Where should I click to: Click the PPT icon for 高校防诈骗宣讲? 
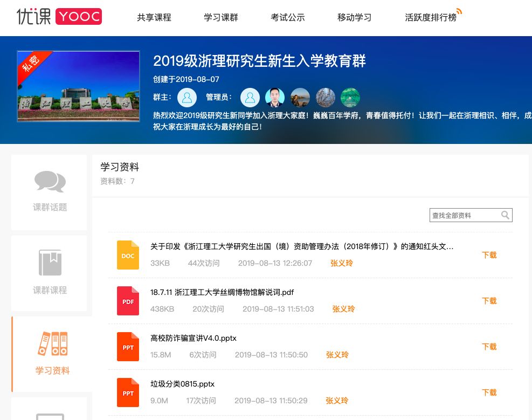coord(128,347)
